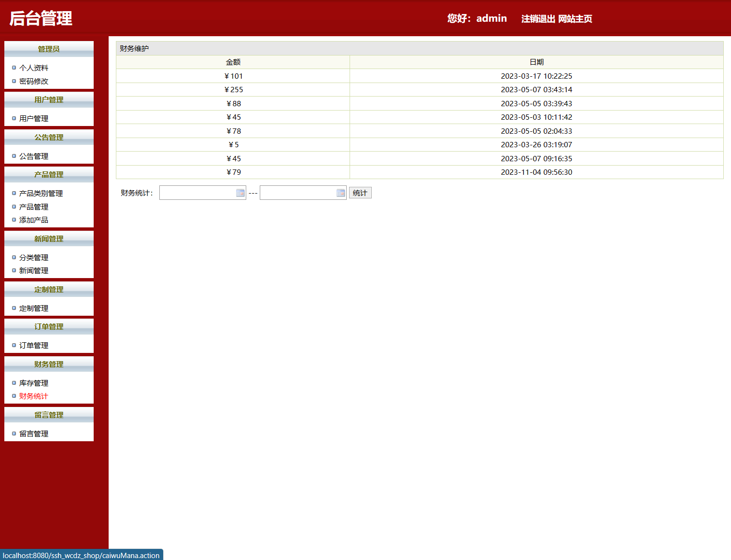Image resolution: width=731 pixels, height=560 pixels.
Task: Go to 网站主页 link
Action: pyautogui.click(x=575, y=19)
